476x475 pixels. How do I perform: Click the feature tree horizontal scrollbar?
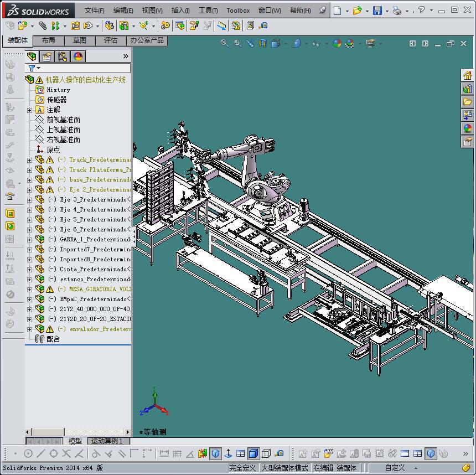(x=78, y=432)
